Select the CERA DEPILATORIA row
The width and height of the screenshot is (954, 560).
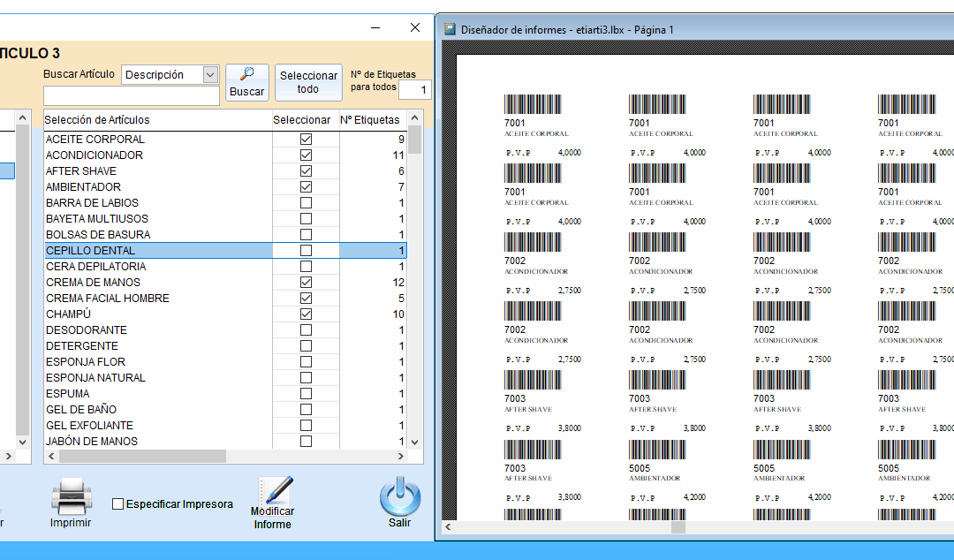(225, 267)
